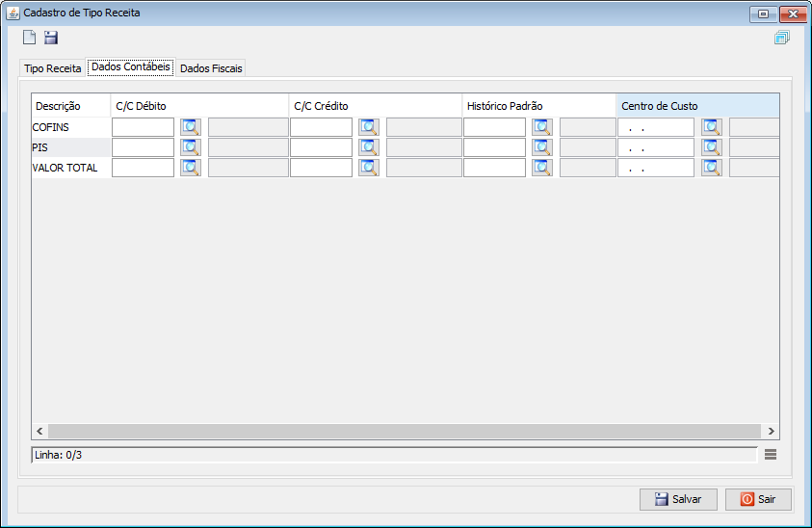The height and width of the screenshot is (528, 812).
Task: Open Histórico Padrão lookup for VALOR TOTAL
Action: coord(542,168)
